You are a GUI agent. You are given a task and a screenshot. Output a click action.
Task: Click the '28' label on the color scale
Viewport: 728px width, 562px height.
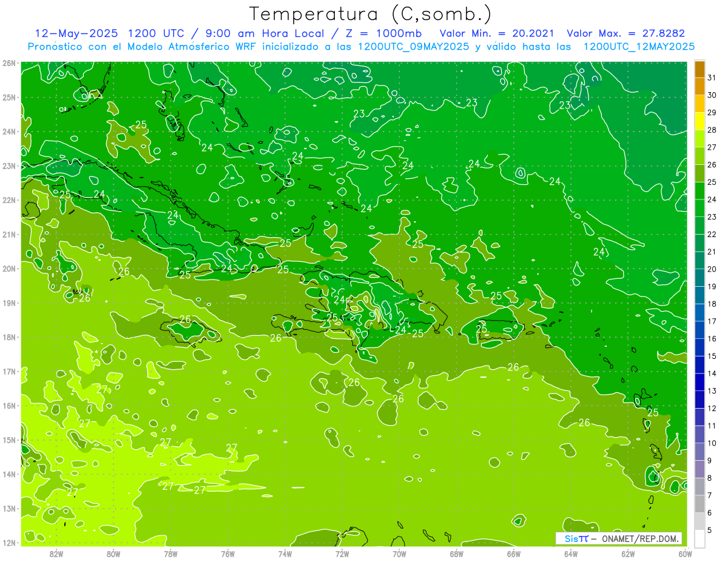[x=712, y=130]
